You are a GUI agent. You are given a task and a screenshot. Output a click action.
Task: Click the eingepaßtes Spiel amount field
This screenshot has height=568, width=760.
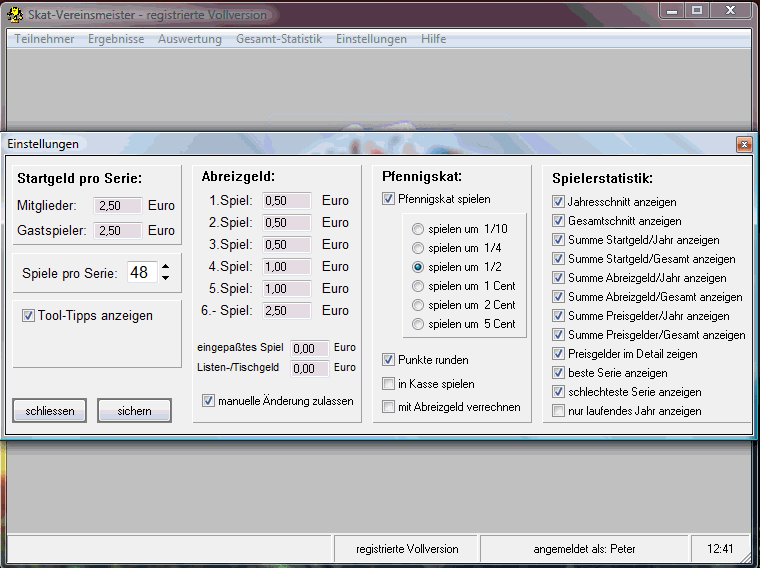point(310,348)
